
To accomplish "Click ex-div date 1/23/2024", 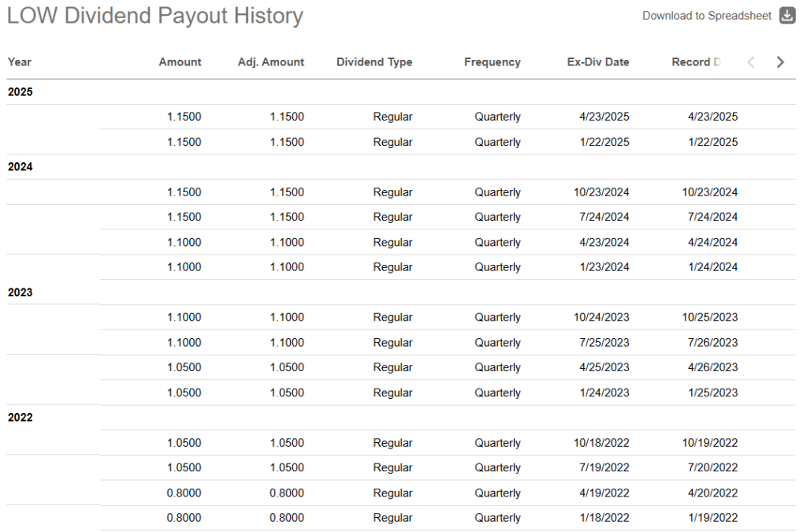I will coord(604,267).
